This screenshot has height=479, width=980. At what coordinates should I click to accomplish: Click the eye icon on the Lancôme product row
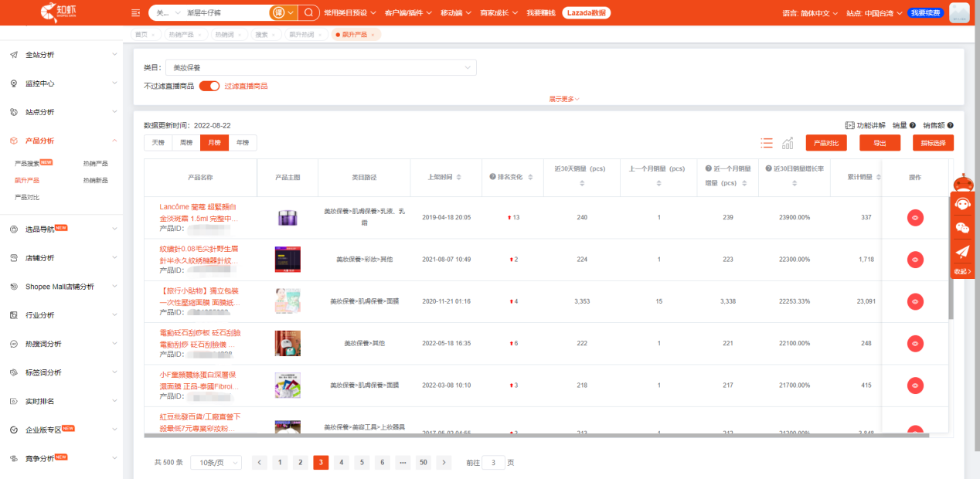click(x=915, y=217)
